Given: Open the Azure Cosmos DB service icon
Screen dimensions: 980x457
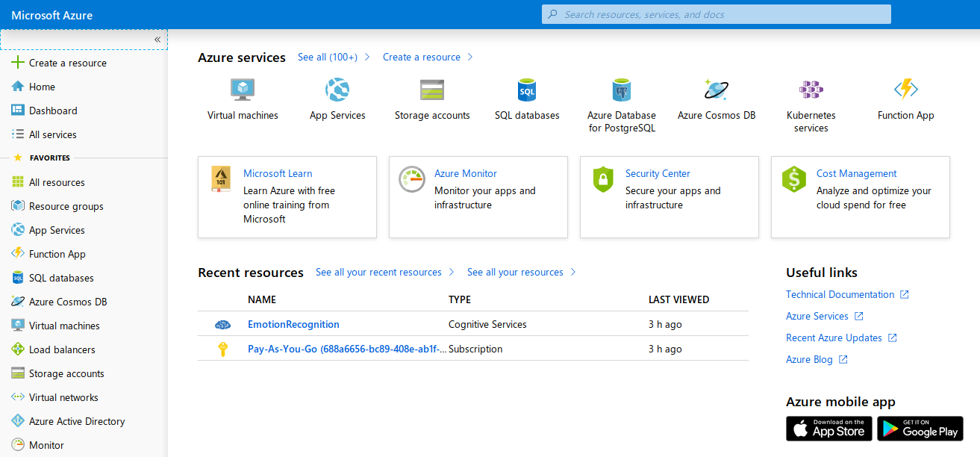Looking at the screenshot, I should (x=717, y=90).
